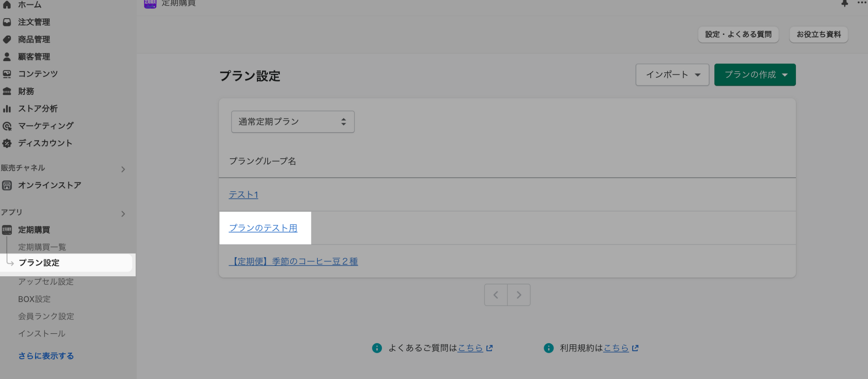Click the 財務 bank icon

7,91
